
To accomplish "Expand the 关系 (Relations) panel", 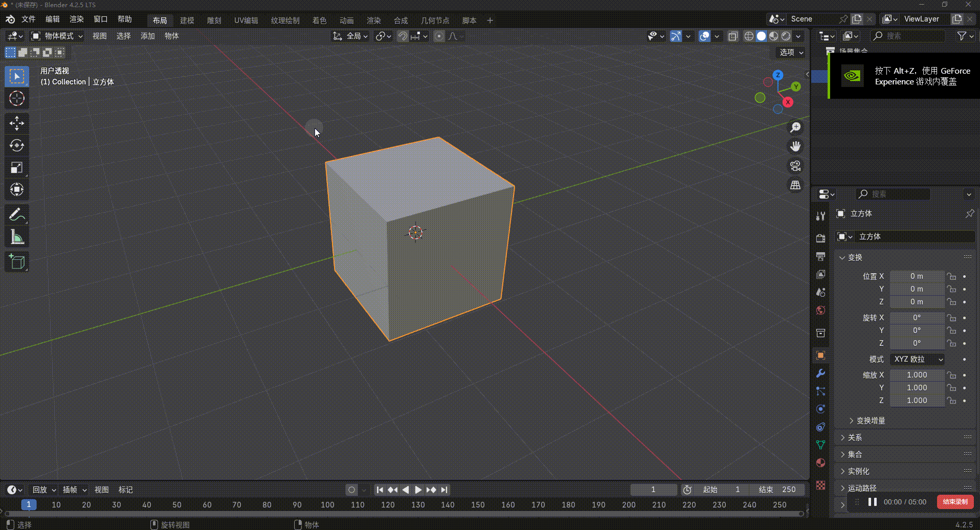I will tap(855, 437).
